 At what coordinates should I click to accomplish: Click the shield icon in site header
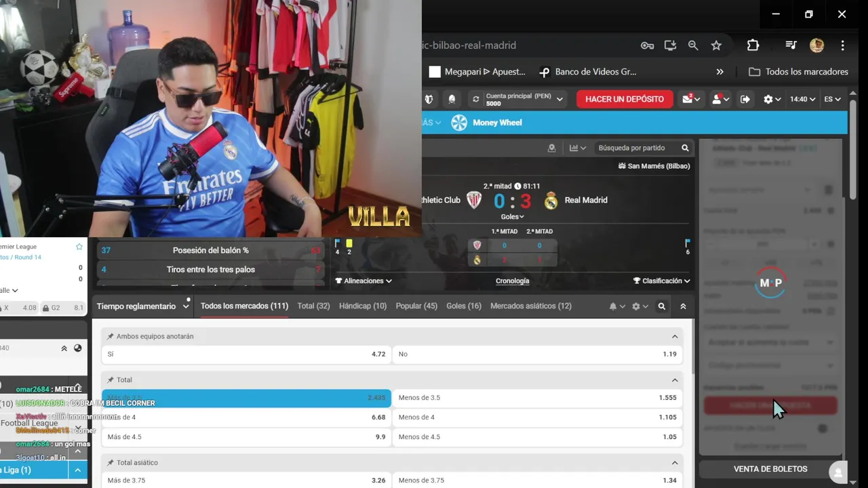[429, 99]
